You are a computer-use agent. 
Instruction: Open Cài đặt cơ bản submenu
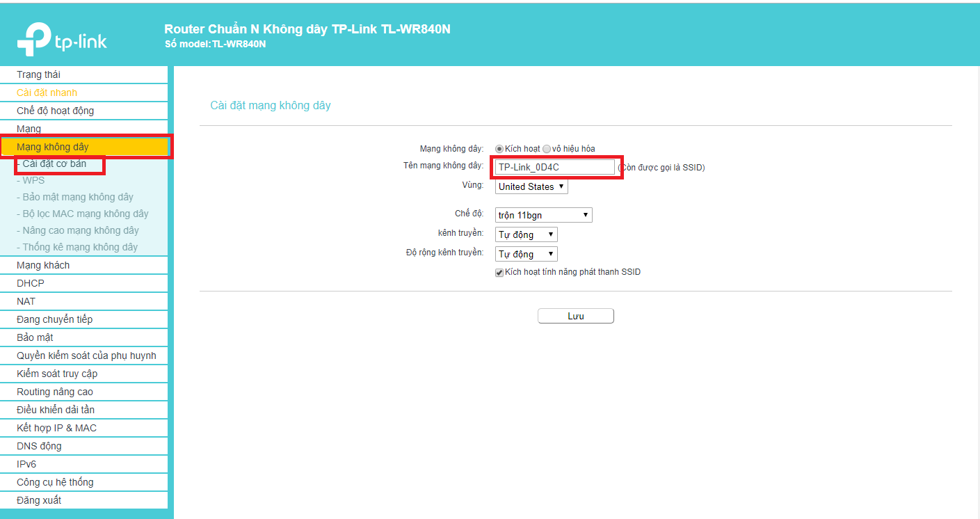click(54, 163)
